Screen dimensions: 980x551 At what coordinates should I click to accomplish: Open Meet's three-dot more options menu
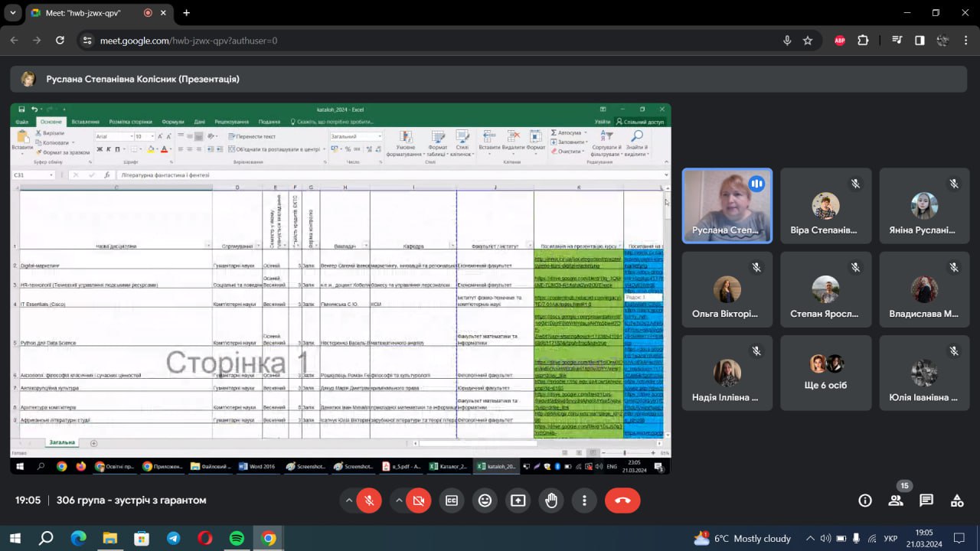tap(584, 500)
